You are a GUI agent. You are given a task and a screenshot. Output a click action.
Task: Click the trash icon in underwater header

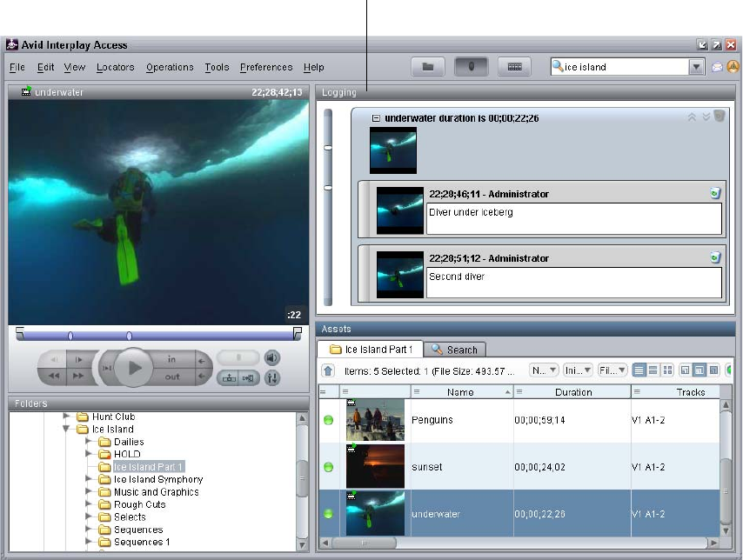click(720, 117)
